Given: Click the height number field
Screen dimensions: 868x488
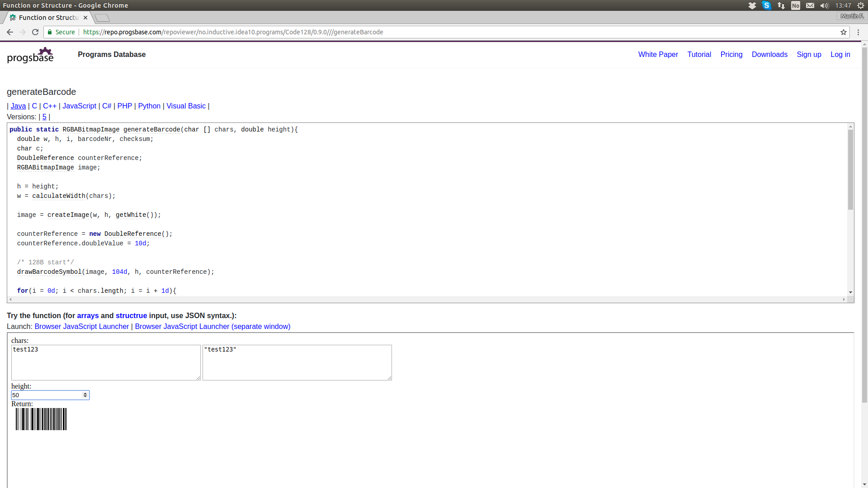Looking at the screenshot, I should tap(50, 395).
